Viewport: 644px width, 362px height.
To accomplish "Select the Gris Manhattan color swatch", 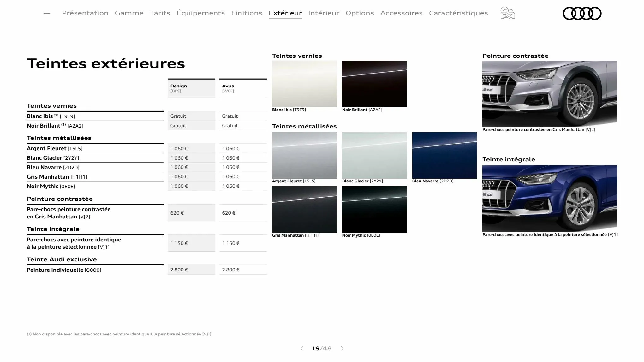I will (304, 210).
